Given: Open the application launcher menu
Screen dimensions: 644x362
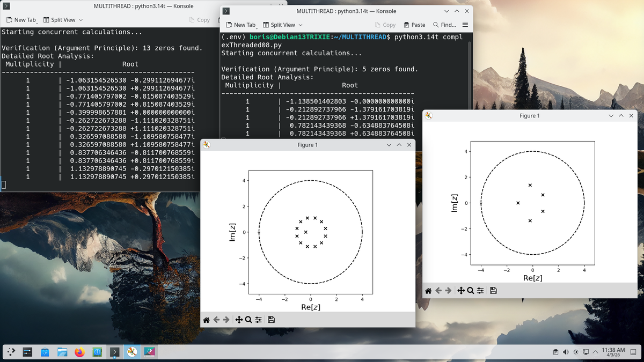Looking at the screenshot, I should (11, 352).
